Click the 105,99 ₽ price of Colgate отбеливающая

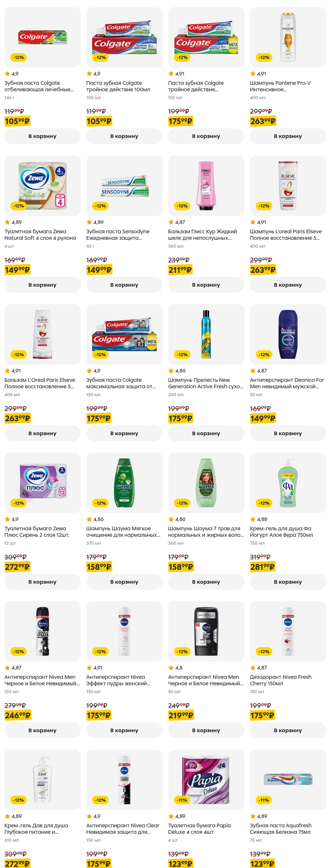17,121
